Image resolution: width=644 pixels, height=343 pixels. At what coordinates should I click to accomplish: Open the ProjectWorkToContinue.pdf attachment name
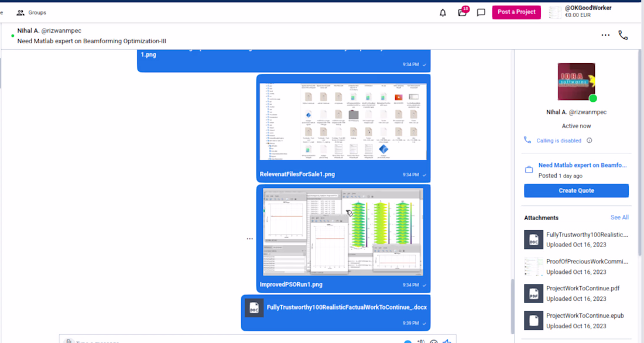point(583,289)
